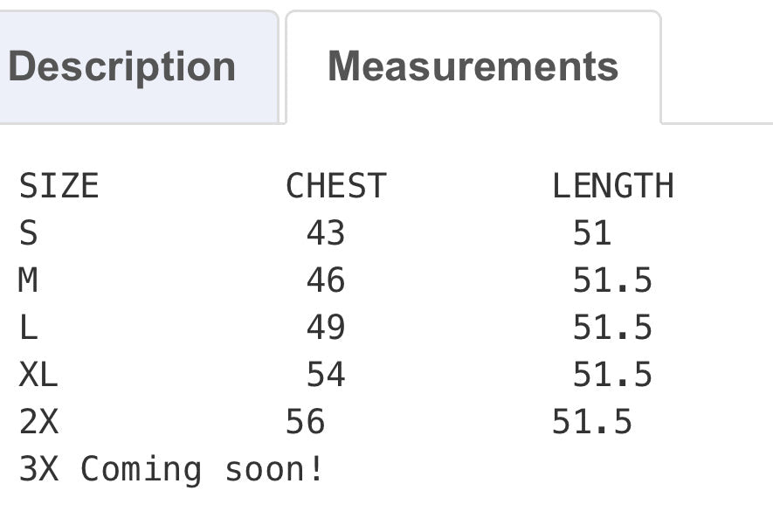Image resolution: width=773 pixels, height=532 pixels.
Task: Click the length value 51 for size S
Action: pos(592,233)
